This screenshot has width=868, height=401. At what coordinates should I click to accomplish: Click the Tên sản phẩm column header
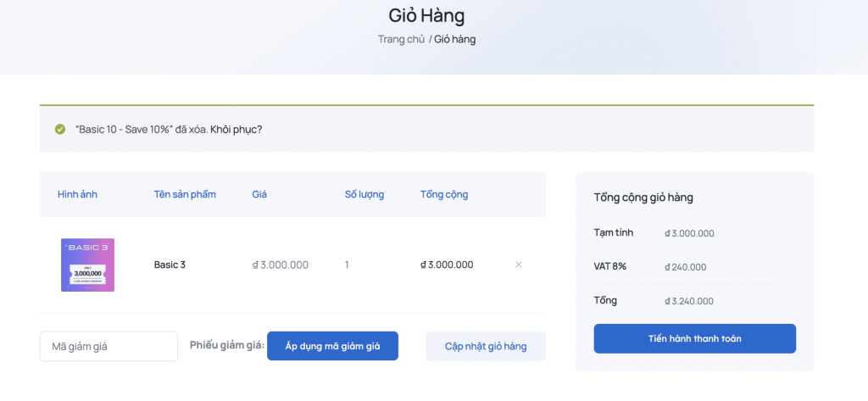(x=185, y=194)
